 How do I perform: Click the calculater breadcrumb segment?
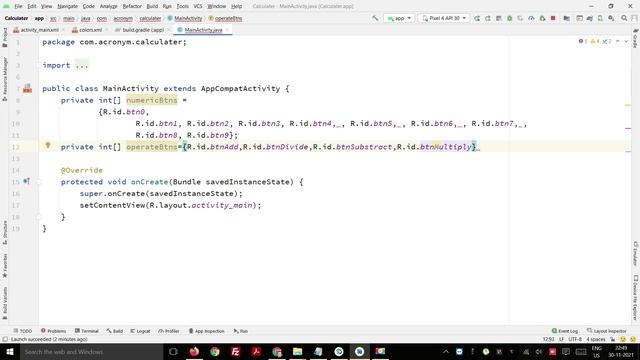click(150, 18)
